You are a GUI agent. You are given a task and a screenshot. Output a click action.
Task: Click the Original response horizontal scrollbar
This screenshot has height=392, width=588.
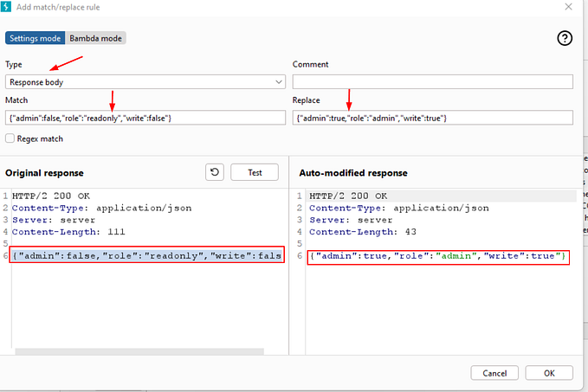click(x=139, y=351)
